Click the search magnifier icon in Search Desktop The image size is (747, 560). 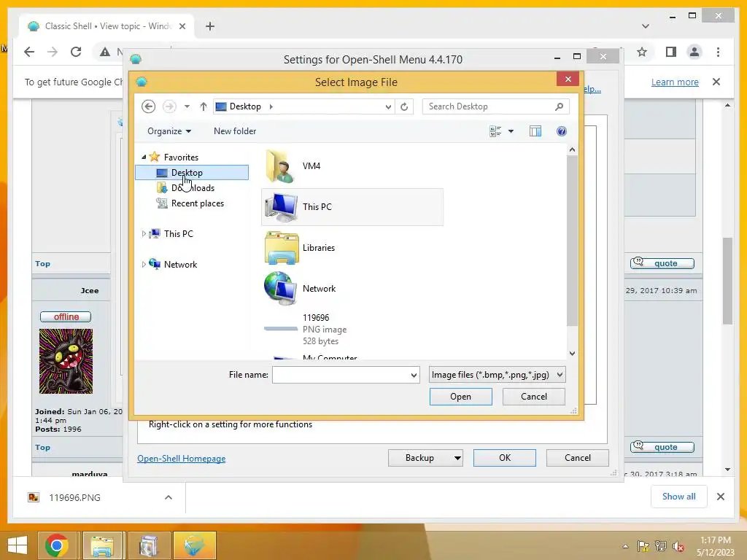(559, 106)
